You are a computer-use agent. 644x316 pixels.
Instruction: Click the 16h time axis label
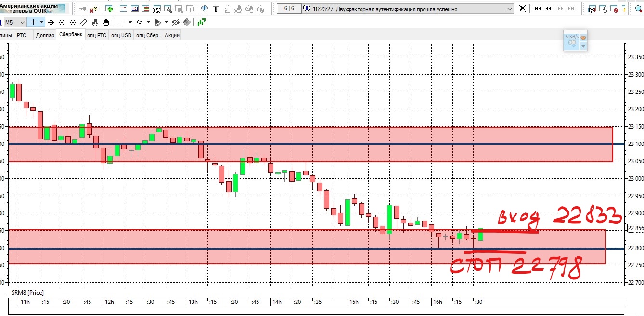pos(438,302)
